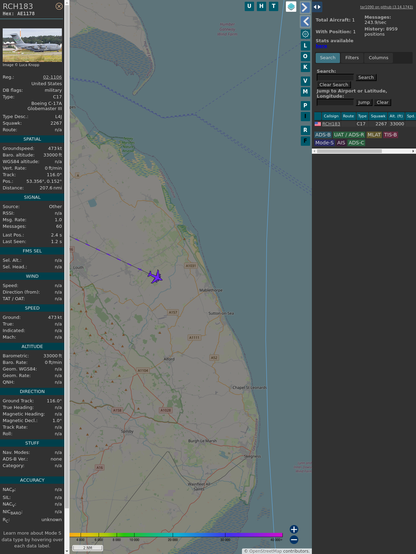Click the aircraft table horizontal scrollbar

click(x=364, y=151)
